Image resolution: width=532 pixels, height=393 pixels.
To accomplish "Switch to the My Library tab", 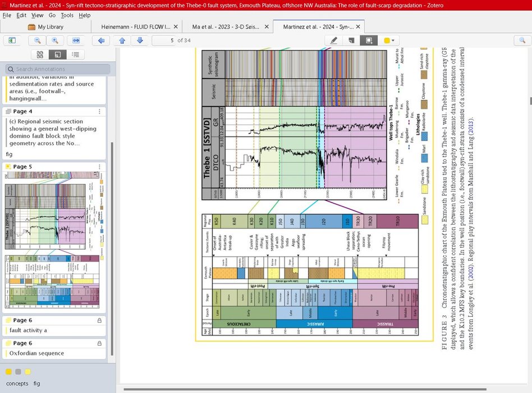I will coord(46,27).
